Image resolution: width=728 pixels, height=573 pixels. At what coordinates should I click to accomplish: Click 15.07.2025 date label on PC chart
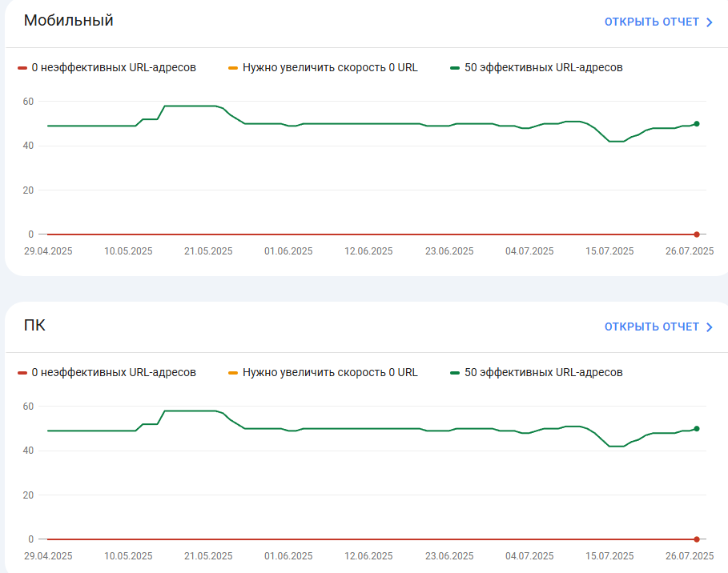pyautogui.click(x=609, y=556)
